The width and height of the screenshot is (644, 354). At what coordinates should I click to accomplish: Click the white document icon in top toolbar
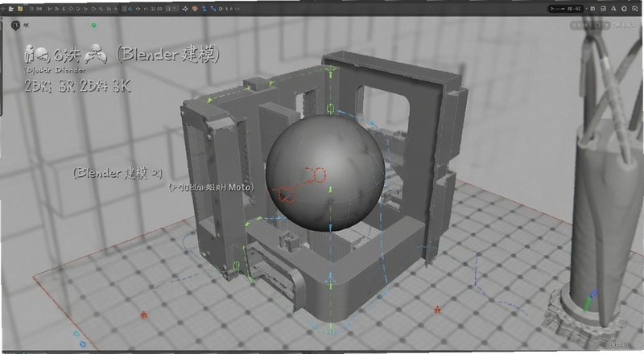pos(13,8)
